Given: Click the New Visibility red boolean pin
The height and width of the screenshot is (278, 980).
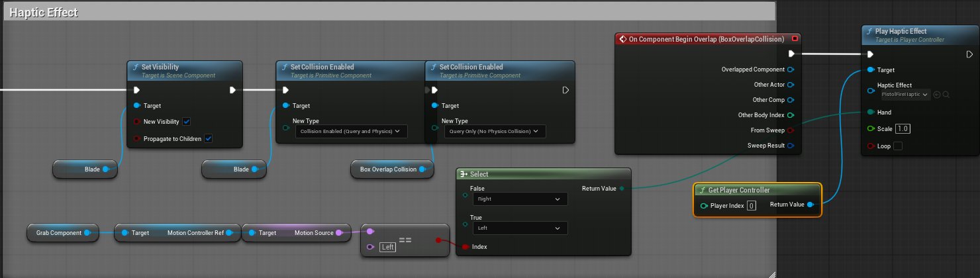Looking at the screenshot, I should (137, 122).
